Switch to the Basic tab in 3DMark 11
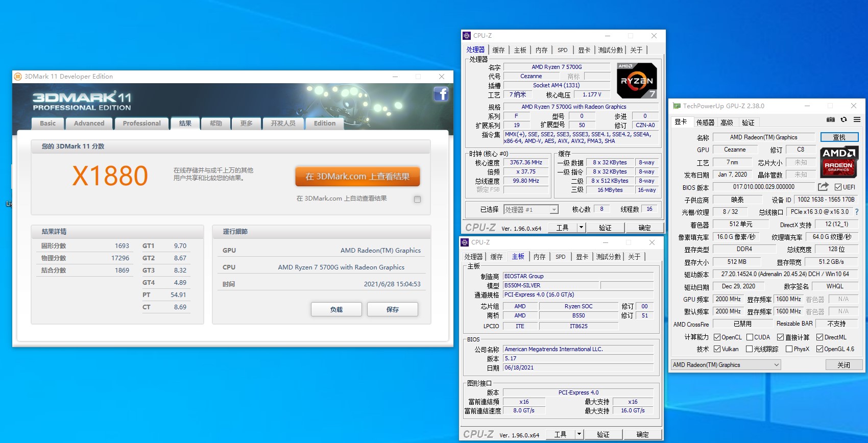The width and height of the screenshot is (868, 443). (48, 124)
